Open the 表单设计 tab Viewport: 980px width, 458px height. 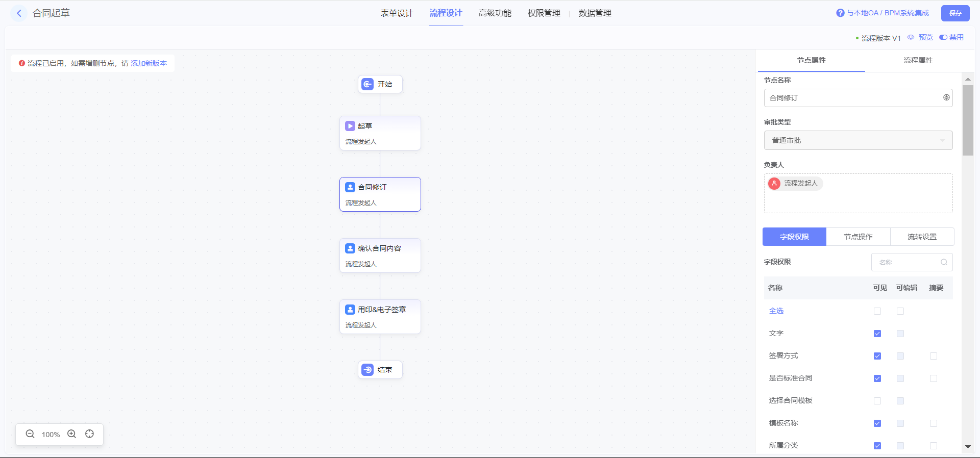point(397,13)
